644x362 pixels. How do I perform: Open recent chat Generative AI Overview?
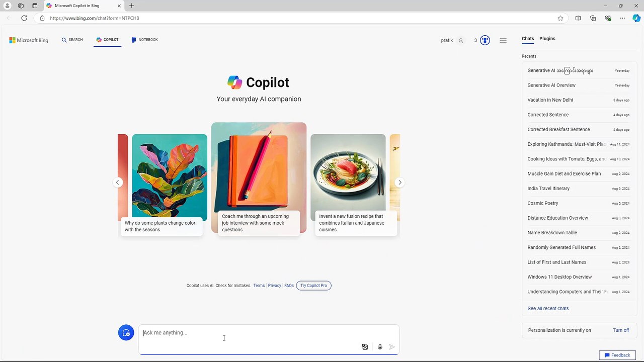point(579,85)
